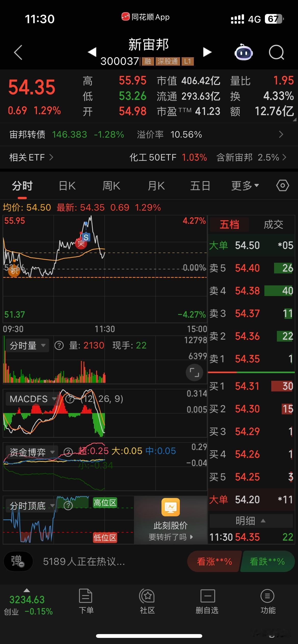298x644 pixels.
Task: Tap the 融 margin badge
Action: coord(148,61)
